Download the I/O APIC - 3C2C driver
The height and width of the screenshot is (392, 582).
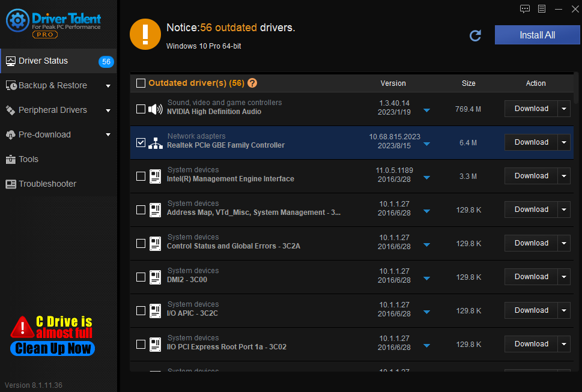pos(531,311)
